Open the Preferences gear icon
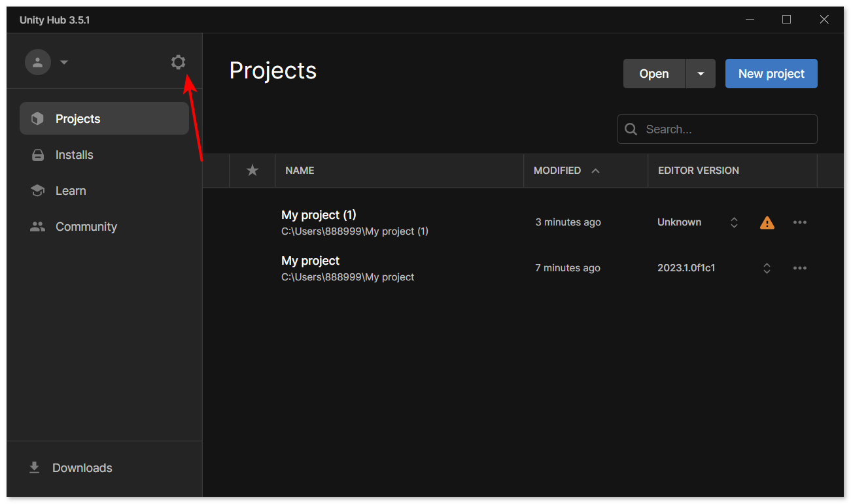Screen dimensions: 851x504 178,62
